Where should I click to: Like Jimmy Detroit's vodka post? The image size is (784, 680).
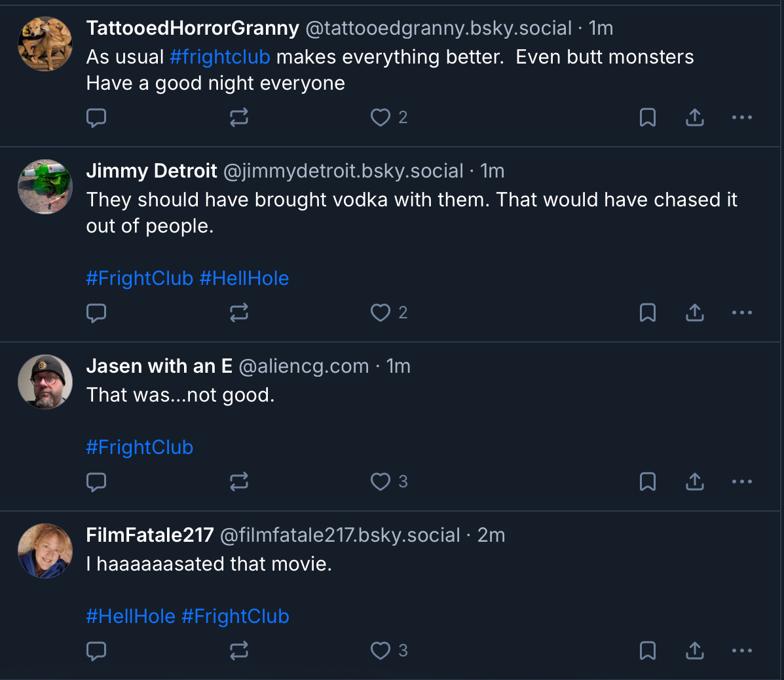(x=381, y=313)
